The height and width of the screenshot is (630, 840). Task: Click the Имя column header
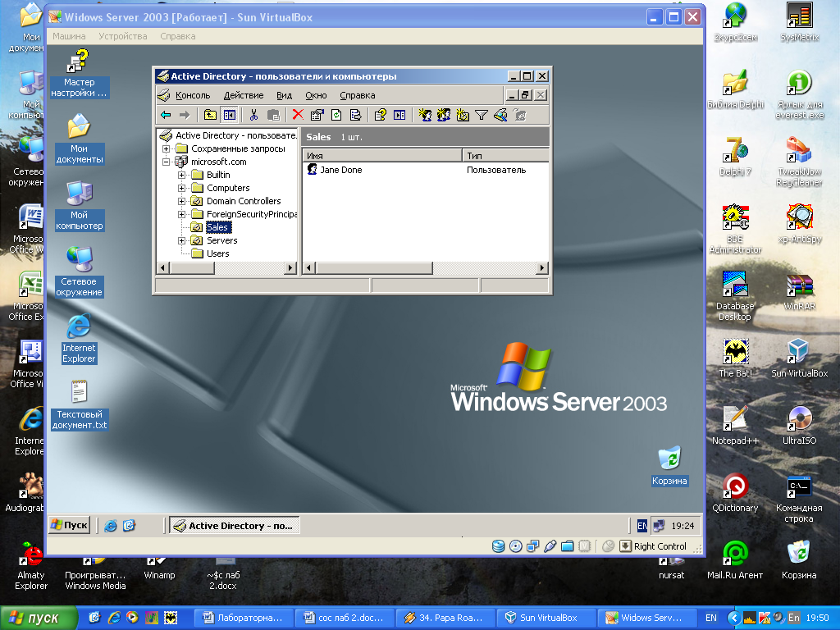point(382,156)
